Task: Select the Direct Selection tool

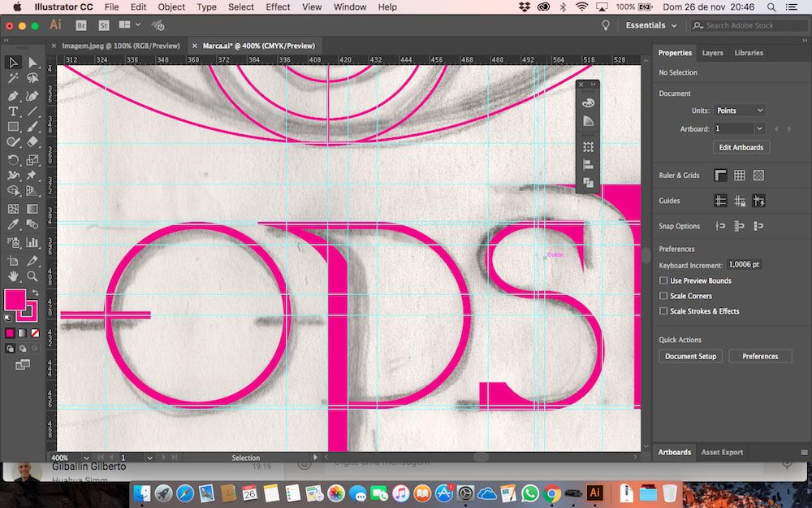Action: pos(32,63)
